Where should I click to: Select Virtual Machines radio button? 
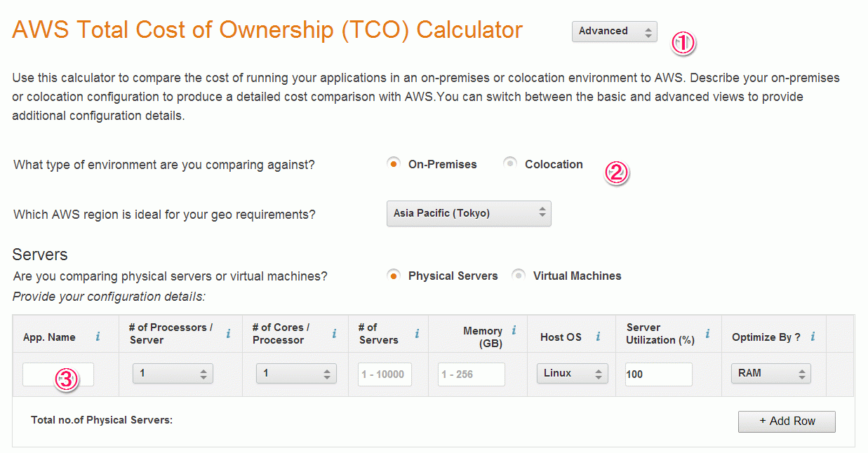[x=519, y=276]
